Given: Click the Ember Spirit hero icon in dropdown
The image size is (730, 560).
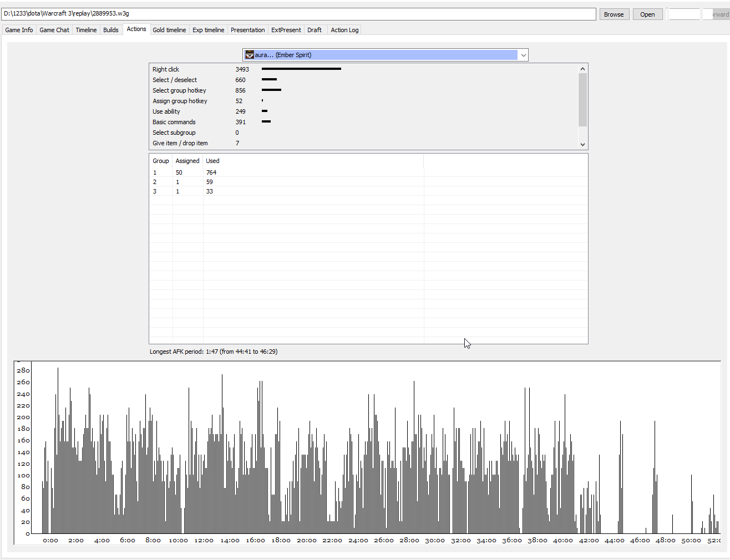Looking at the screenshot, I should pyautogui.click(x=250, y=55).
